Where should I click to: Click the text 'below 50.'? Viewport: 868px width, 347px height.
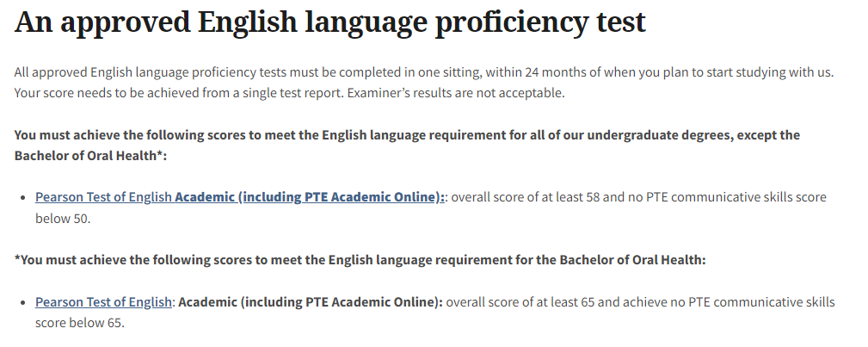point(63,219)
